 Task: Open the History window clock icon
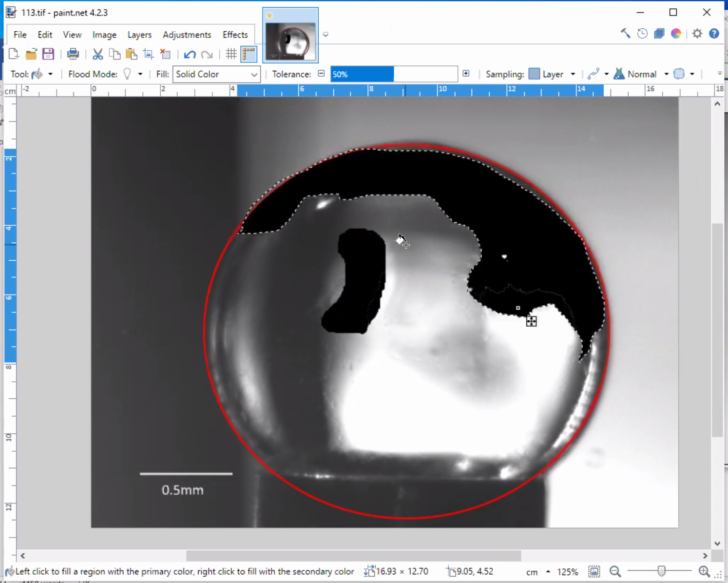tap(642, 34)
